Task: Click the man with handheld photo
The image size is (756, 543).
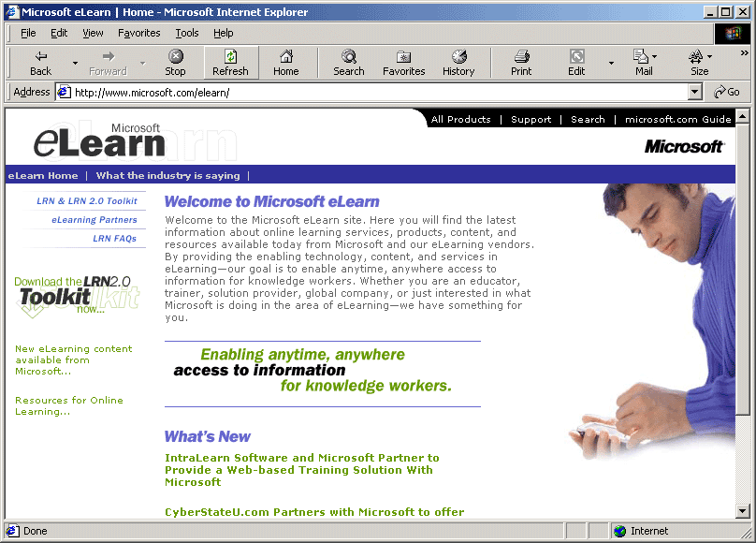Action: [652, 322]
